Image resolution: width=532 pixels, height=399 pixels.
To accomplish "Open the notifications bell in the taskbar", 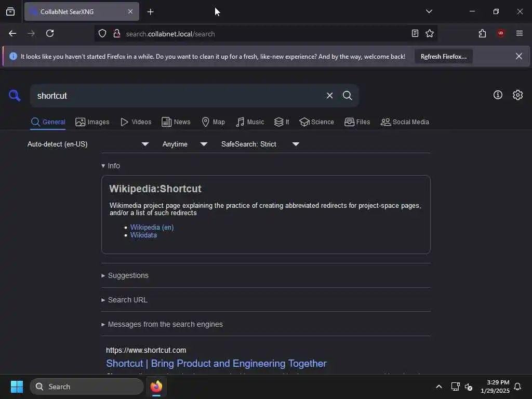I will pyautogui.click(x=517, y=387).
